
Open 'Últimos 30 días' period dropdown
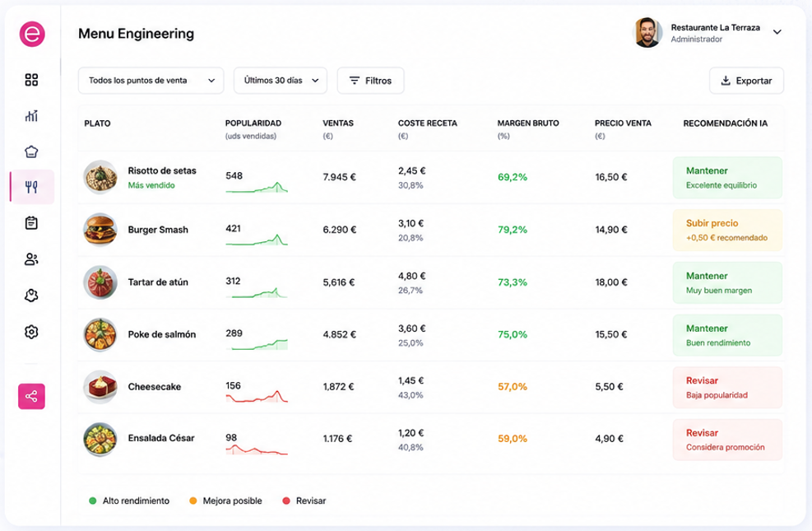click(x=281, y=81)
